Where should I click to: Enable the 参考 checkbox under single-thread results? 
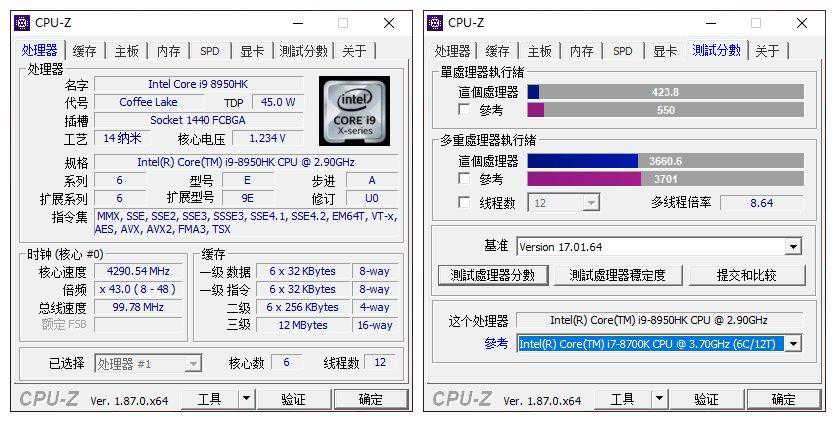click(x=464, y=110)
